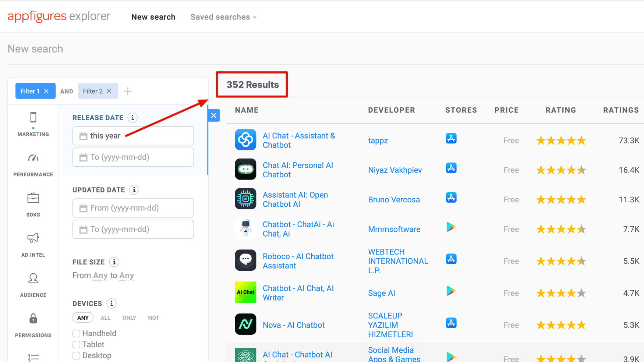This screenshot has width=644, height=362.
Task: Add a new filter with plus icon
Action: [128, 91]
